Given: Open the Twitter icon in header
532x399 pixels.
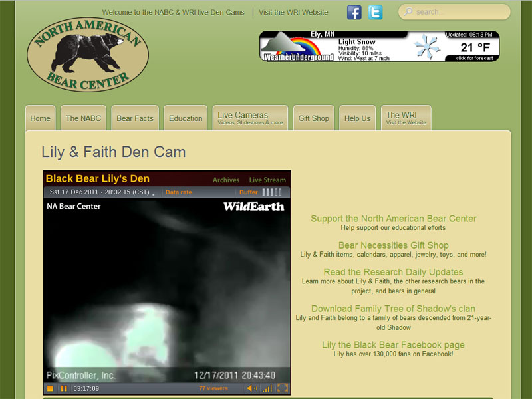Looking at the screenshot, I should [376, 13].
